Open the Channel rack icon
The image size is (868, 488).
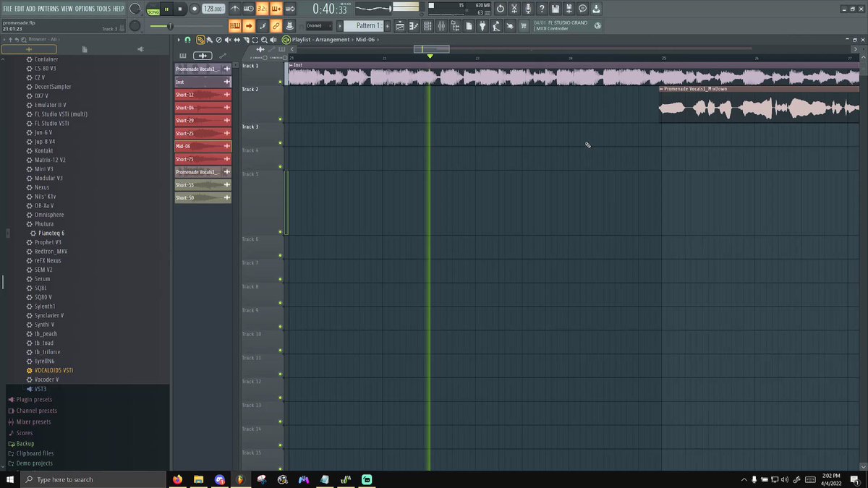pos(427,26)
